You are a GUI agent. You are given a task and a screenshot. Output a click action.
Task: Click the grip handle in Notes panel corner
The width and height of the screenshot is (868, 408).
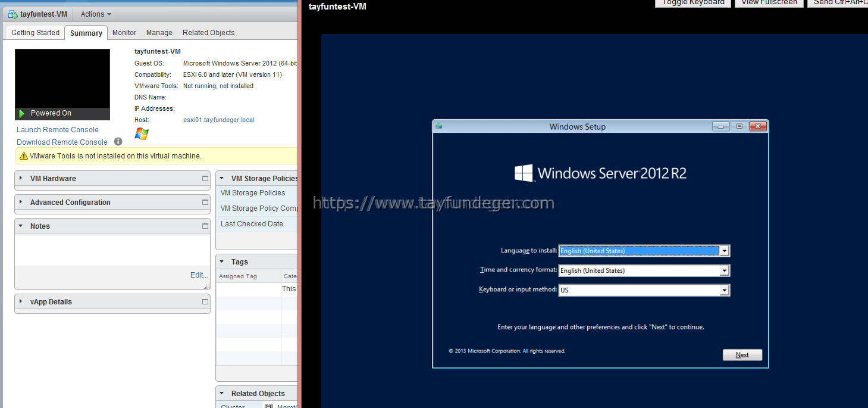tap(206, 286)
